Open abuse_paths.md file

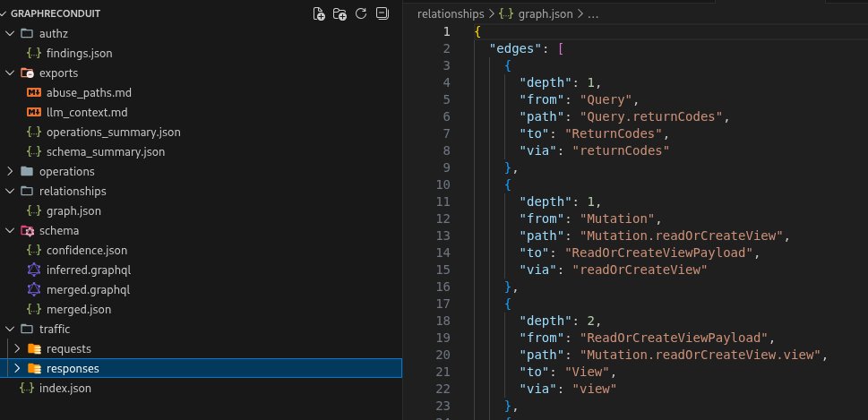[89, 93]
